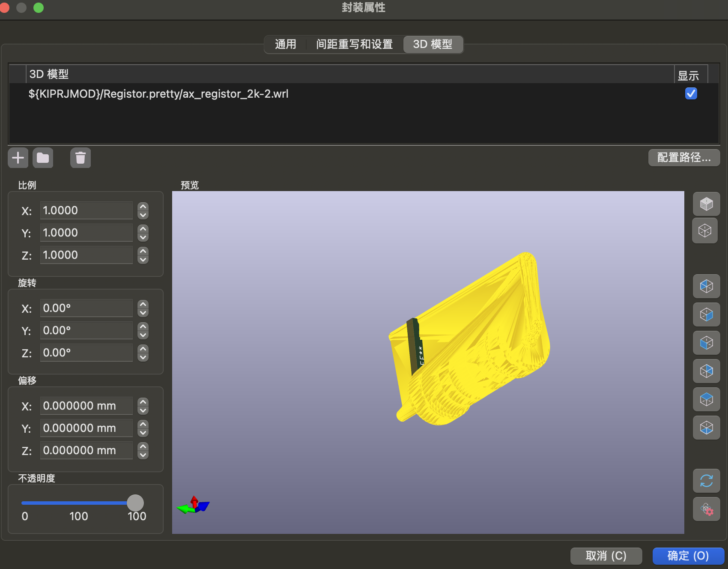Cancel the dialog with 取消 (C)

pos(606,556)
